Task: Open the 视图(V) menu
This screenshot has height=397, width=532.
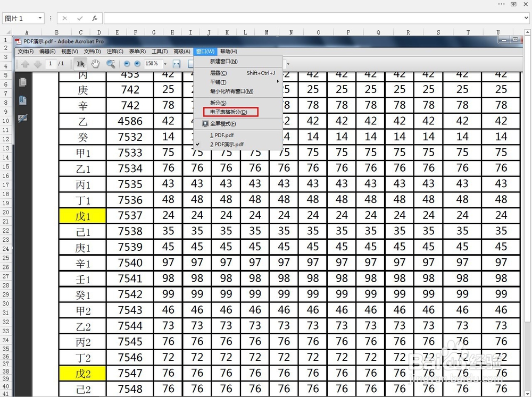Action: (x=70, y=52)
